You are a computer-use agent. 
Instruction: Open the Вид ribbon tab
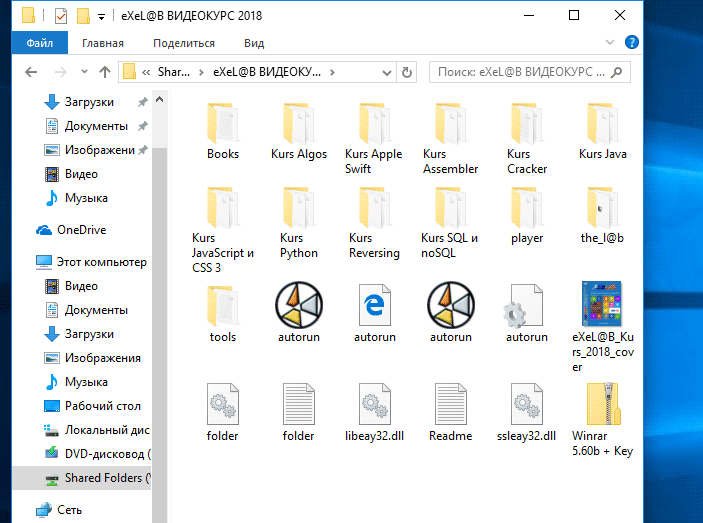[x=254, y=43]
